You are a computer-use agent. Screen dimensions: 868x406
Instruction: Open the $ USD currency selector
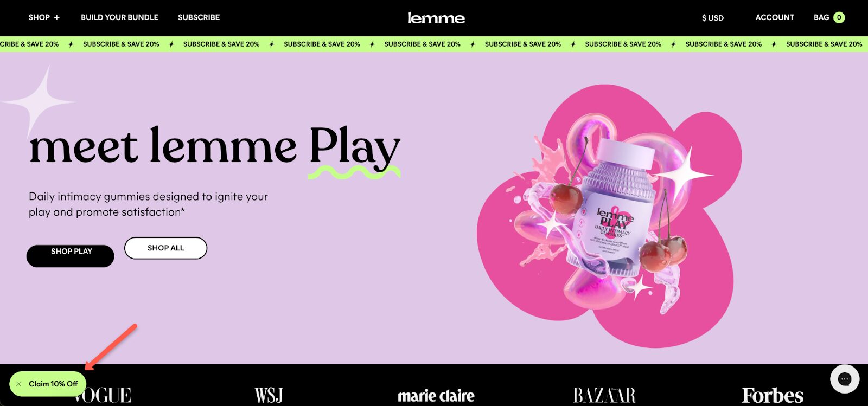[712, 18]
